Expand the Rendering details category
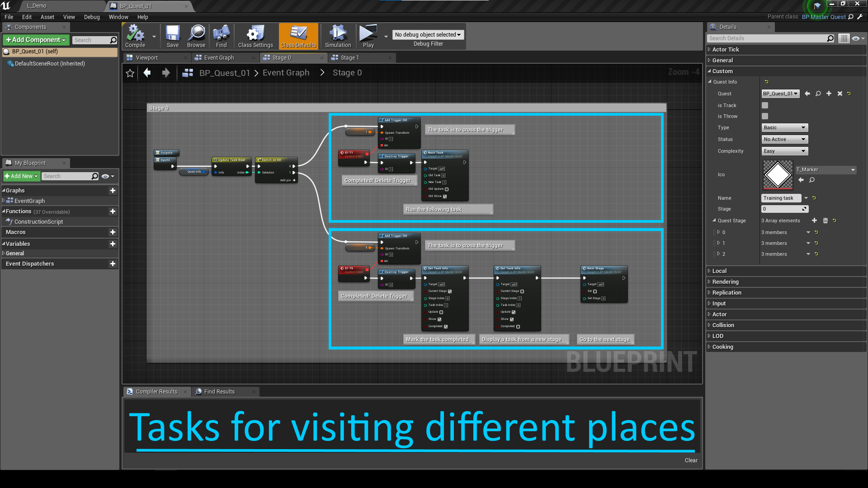 [x=725, y=282]
